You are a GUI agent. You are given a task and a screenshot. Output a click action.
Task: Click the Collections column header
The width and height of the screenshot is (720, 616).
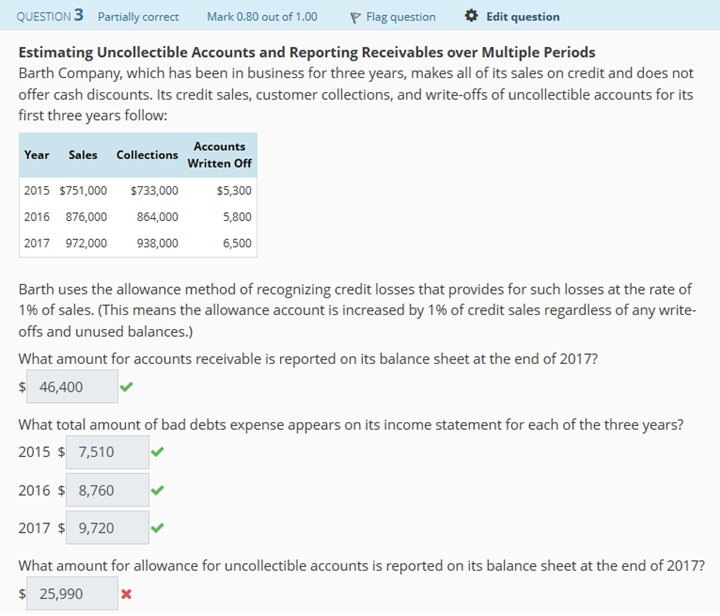point(147,155)
